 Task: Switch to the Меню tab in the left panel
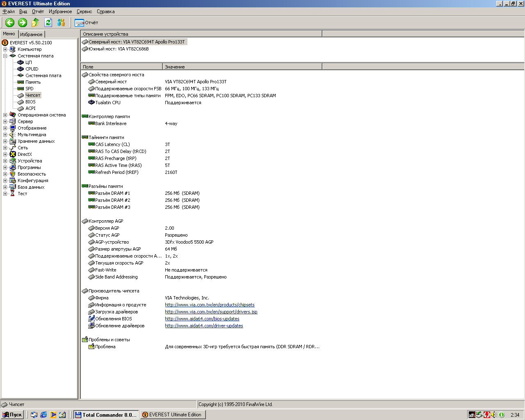point(9,34)
